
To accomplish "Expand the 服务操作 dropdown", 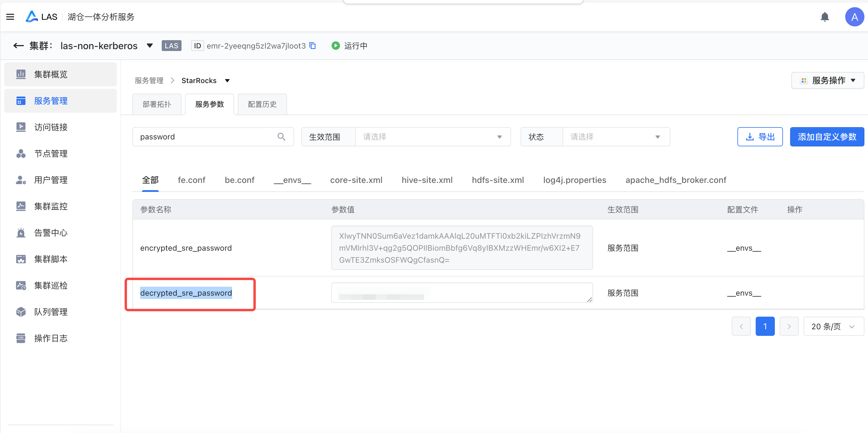I will click(x=828, y=80).
